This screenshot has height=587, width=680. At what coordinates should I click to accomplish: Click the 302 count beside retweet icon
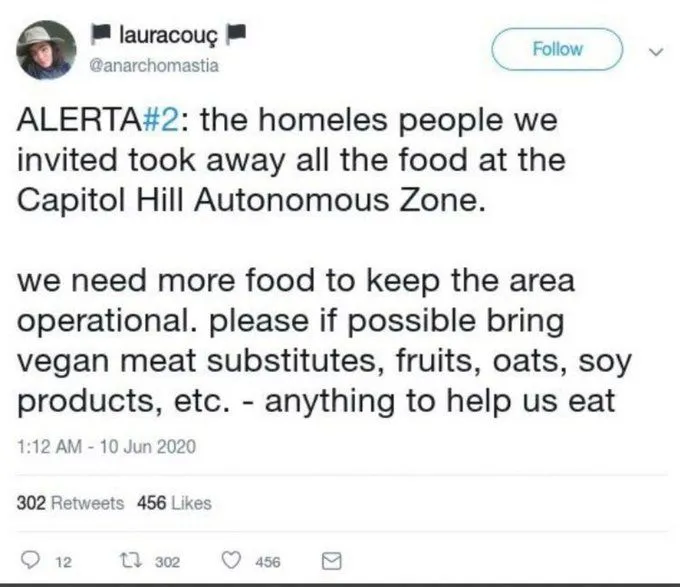click(167, 563)
